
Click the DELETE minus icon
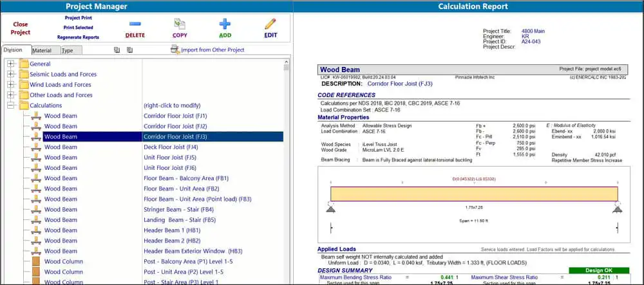tap(135, 24)
